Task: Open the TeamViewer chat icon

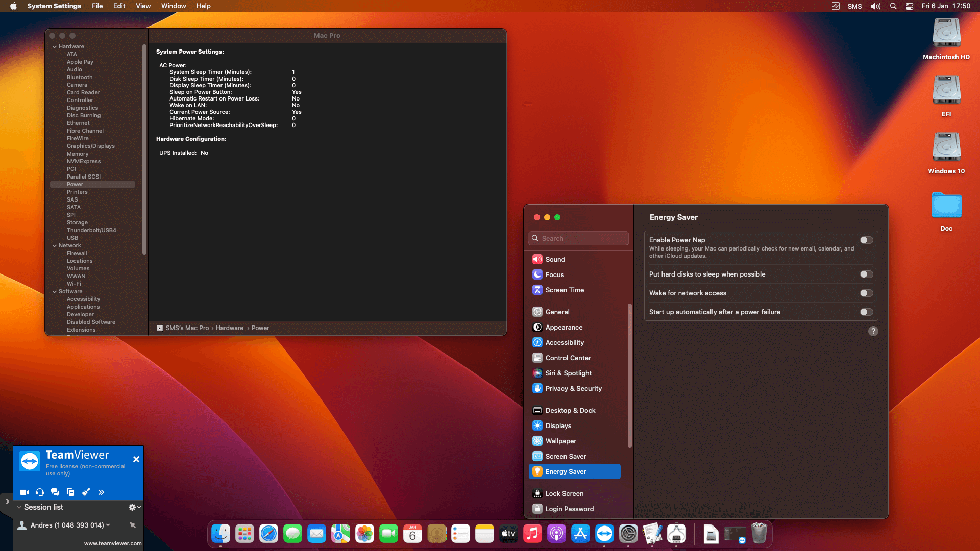Action: pos(55,492)
